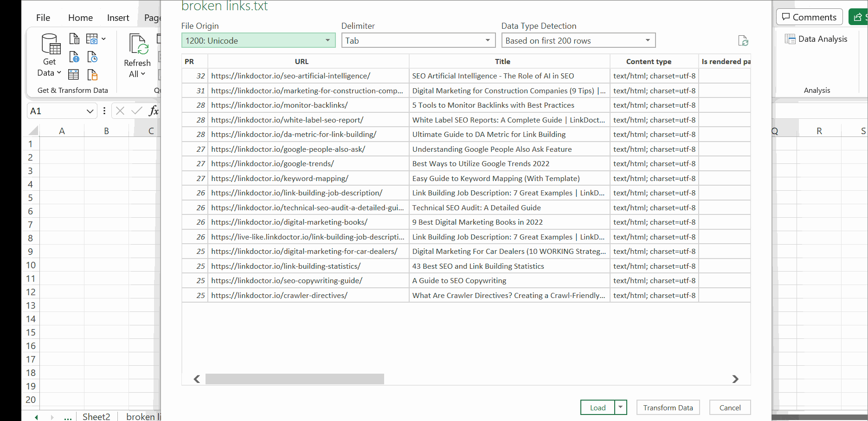Screen dimensions: 868x421
Task: Expand the Load button dropdown arrow
Action: coord(621,407)
